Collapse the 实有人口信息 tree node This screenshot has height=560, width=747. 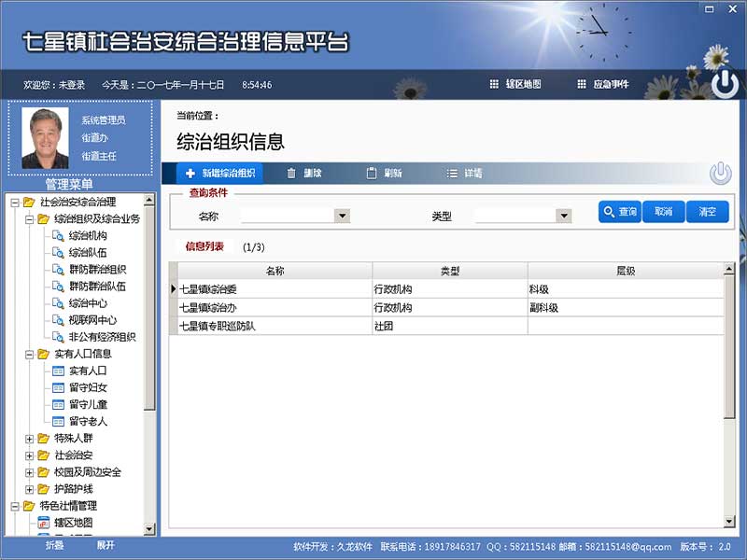[30, 354]
